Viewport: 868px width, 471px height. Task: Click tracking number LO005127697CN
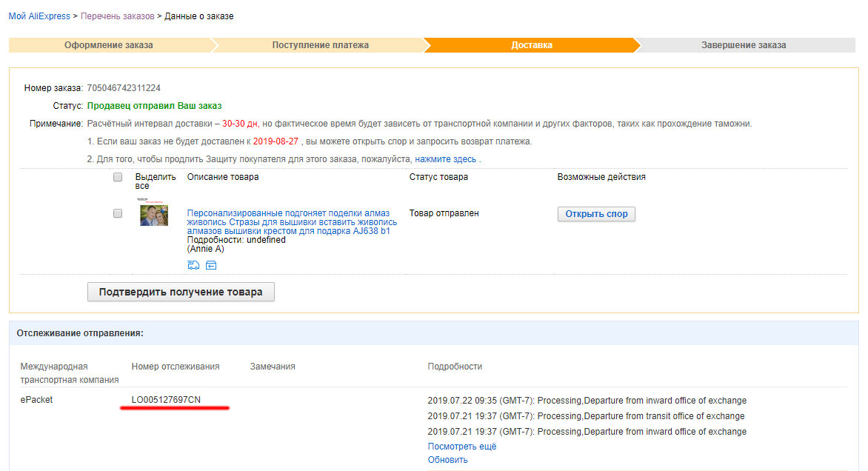point(166,400)
